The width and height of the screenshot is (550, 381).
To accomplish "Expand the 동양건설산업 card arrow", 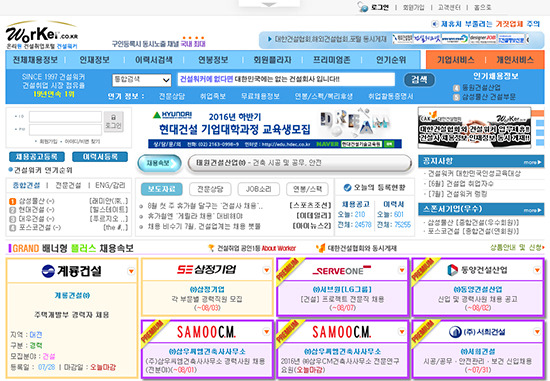I will click(x=537, y=270).
